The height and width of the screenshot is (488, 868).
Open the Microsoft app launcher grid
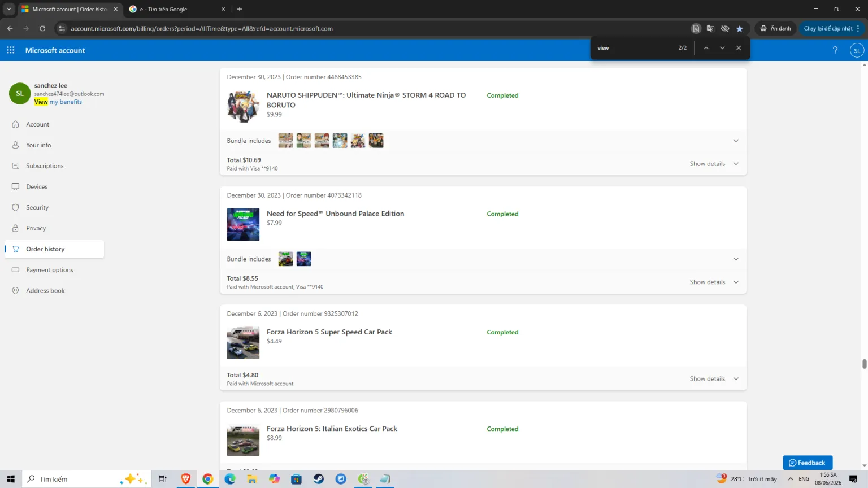pos(11,50)
